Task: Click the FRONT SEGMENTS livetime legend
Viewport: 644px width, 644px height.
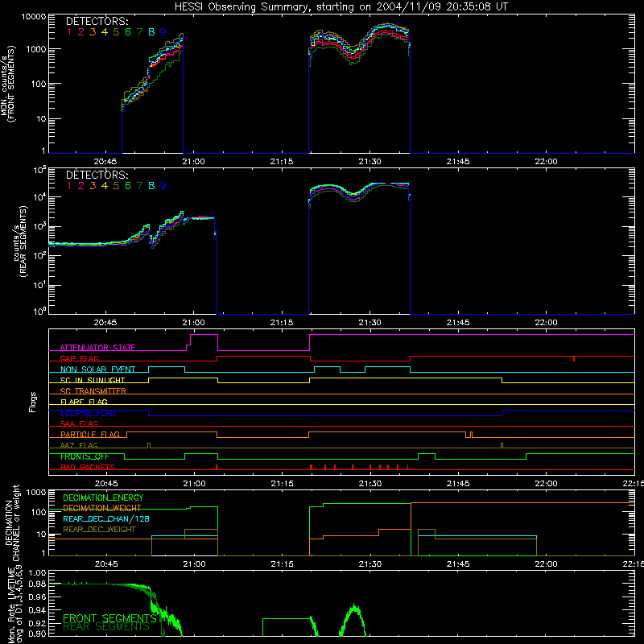Action: [109, 618]
